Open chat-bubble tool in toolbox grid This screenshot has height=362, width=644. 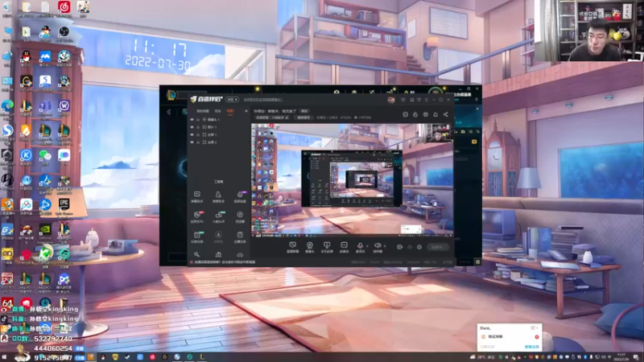(197, 196)
